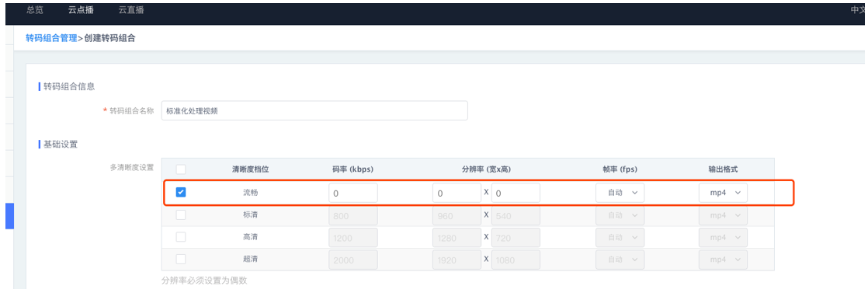The image size is (868, 300).
Task: Toggle the select-all checkbox in table header
Action: click(x=181, y=169)
